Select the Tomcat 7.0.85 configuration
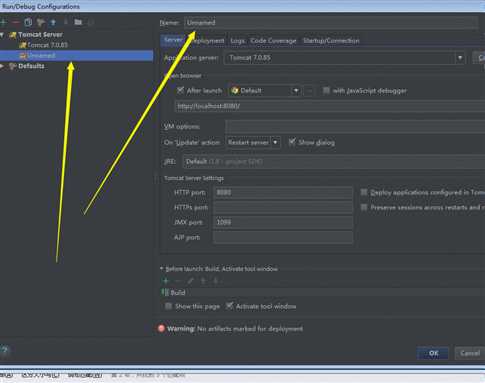Screen dimensions: 485x383 pos(47,45)
